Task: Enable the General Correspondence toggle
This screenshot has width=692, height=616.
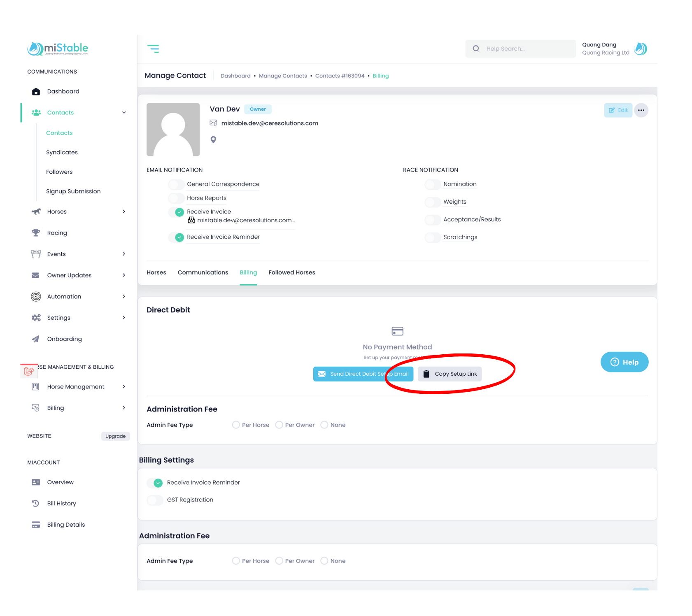Action: click(x=176, y=184)
